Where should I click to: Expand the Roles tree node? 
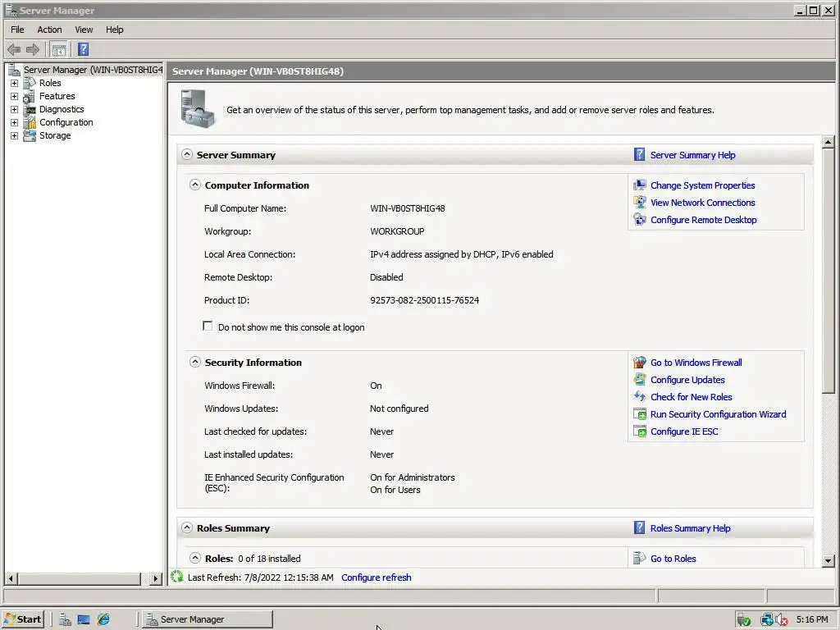[15, 83]
